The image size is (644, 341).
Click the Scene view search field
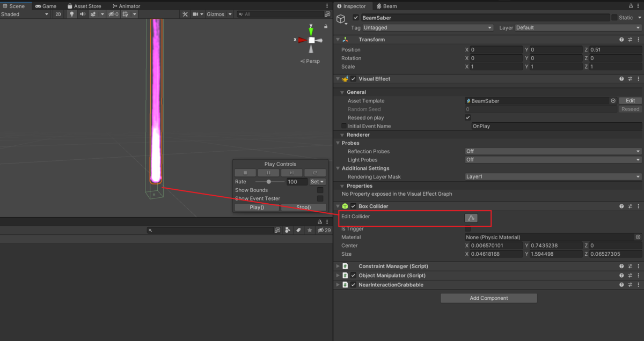281,14
